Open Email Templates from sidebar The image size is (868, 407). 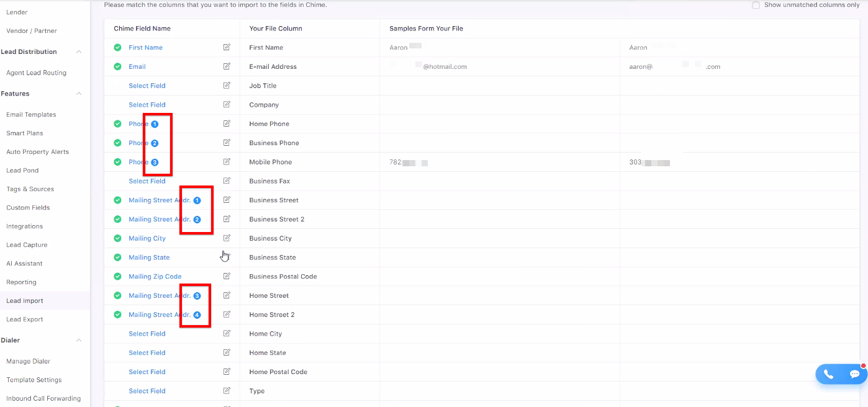pos(31,115)
